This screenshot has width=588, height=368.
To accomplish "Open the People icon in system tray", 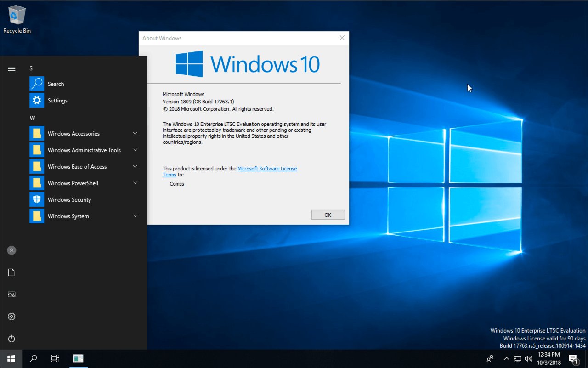I will point(490,359).
